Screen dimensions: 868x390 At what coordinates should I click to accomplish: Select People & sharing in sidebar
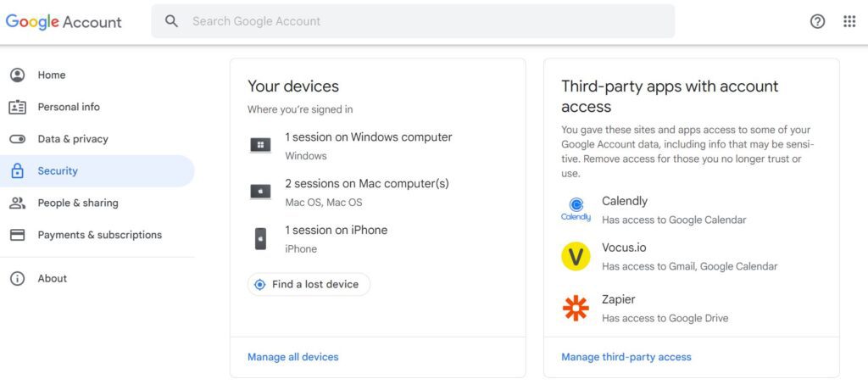(77, 203)
